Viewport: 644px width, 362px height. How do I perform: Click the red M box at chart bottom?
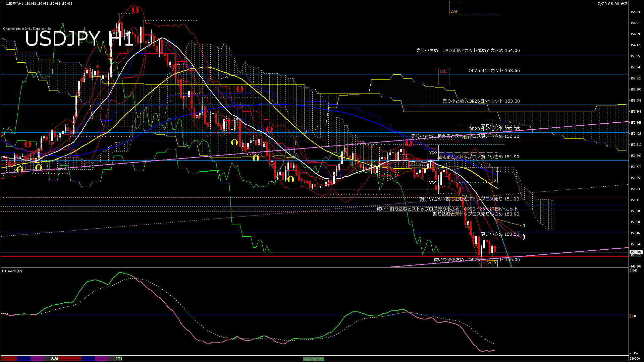pyautogui.click(x=484, y=263)
